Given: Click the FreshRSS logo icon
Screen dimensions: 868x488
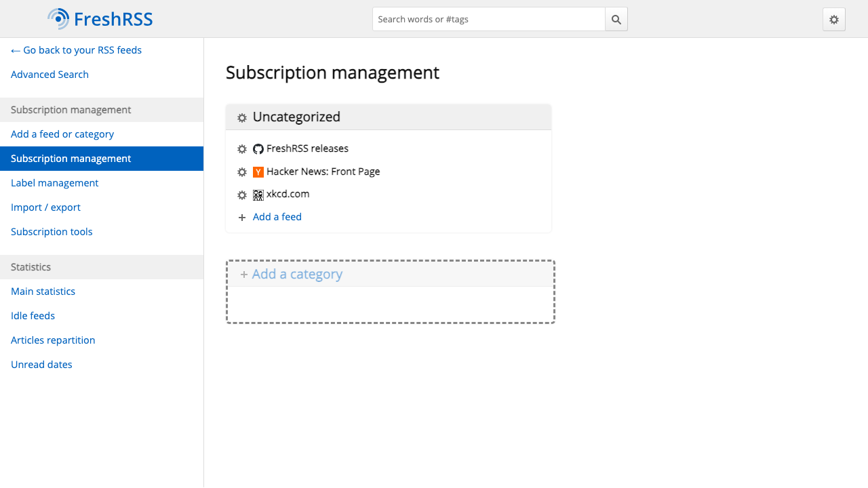Looking at the screenshot, I should 58,19.
